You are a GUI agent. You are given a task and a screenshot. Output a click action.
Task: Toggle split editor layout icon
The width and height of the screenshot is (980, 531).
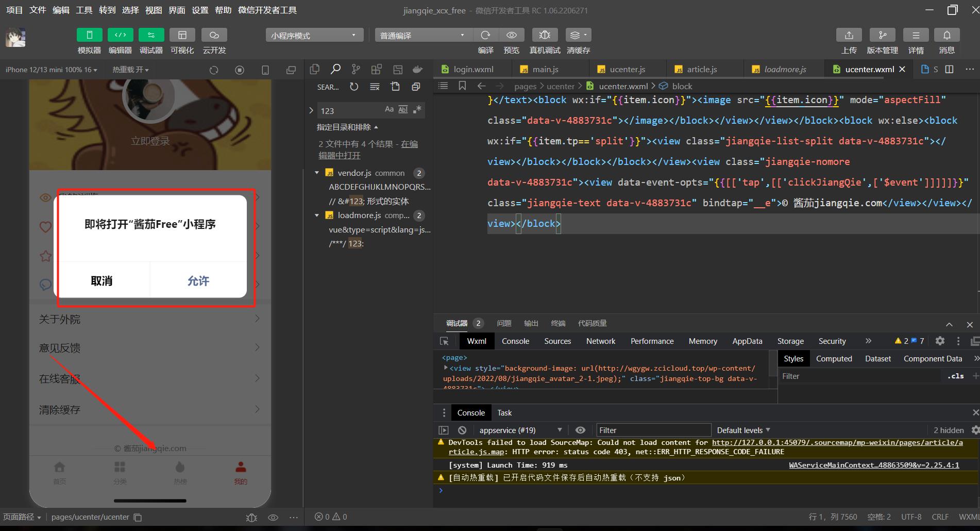point(949,69)
